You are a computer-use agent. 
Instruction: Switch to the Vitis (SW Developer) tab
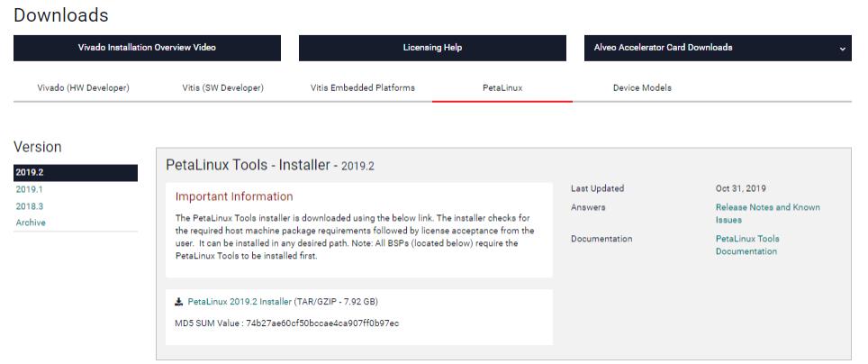point(222,87)
